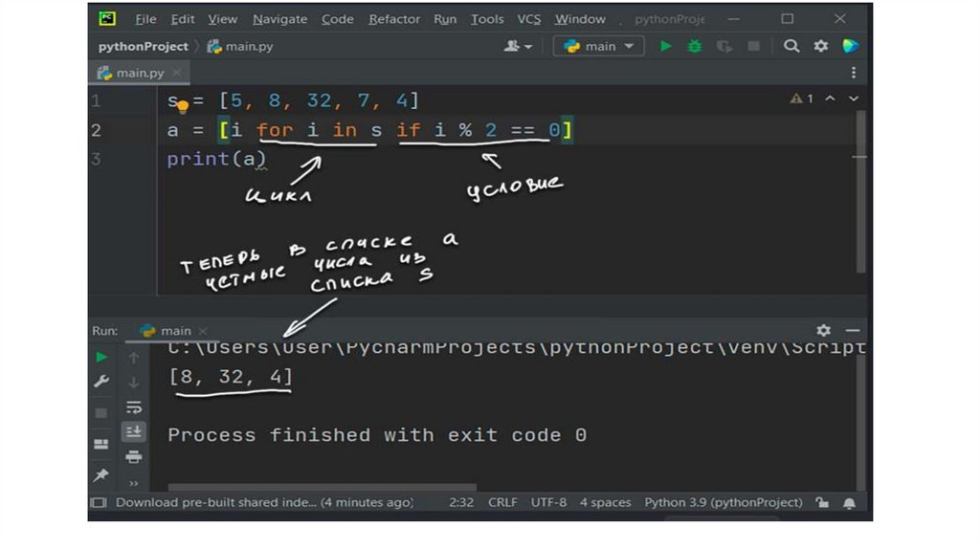Screen dimensions: 980x549
Task: Toggle tool window bars icon in status bar
Action: pos(99,503)
